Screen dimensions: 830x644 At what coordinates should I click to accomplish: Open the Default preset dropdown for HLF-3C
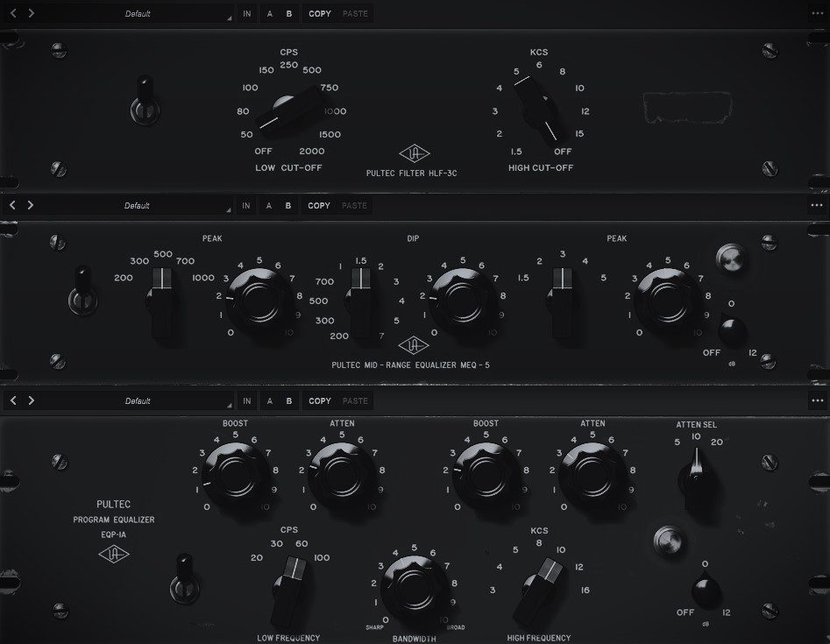point(138,14)
